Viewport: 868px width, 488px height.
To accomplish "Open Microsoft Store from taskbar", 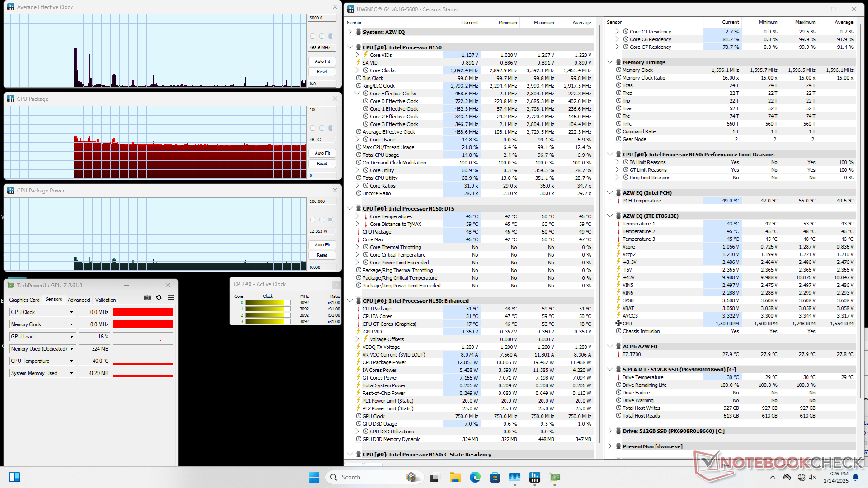I will [x=495, y=477].
